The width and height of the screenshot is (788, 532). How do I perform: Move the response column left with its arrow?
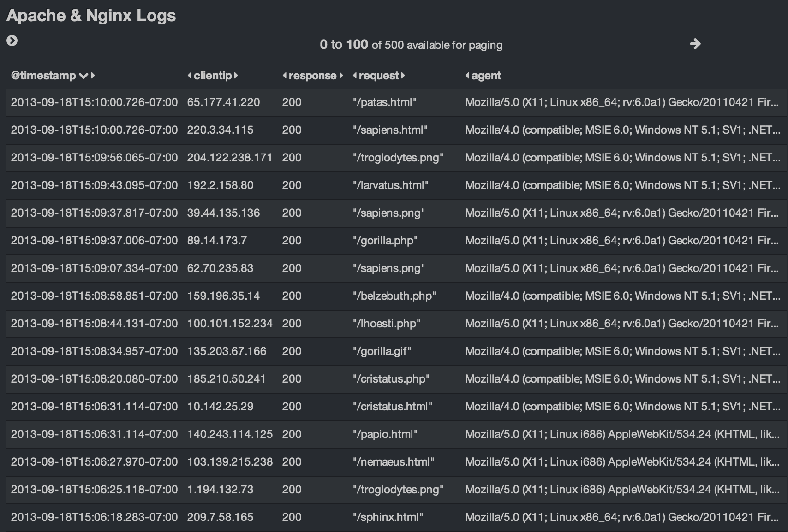coord(285,75)
